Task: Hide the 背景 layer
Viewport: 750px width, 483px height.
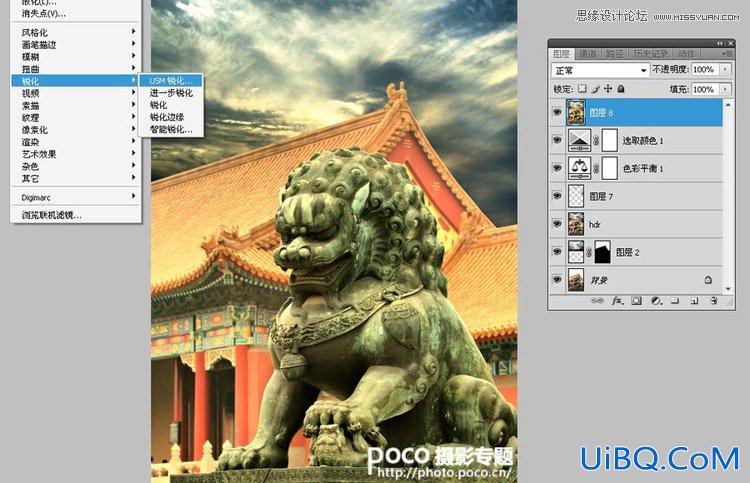Action: coord(557,279)
